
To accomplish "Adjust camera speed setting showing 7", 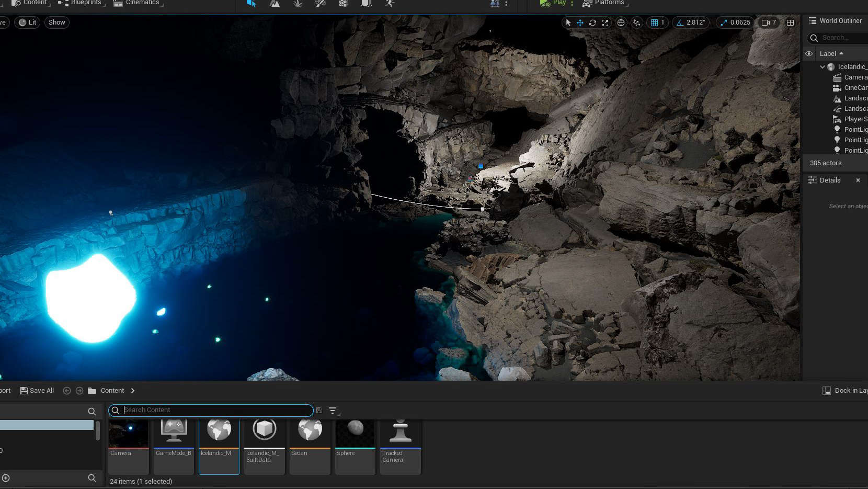I will (x=769, y=22).
